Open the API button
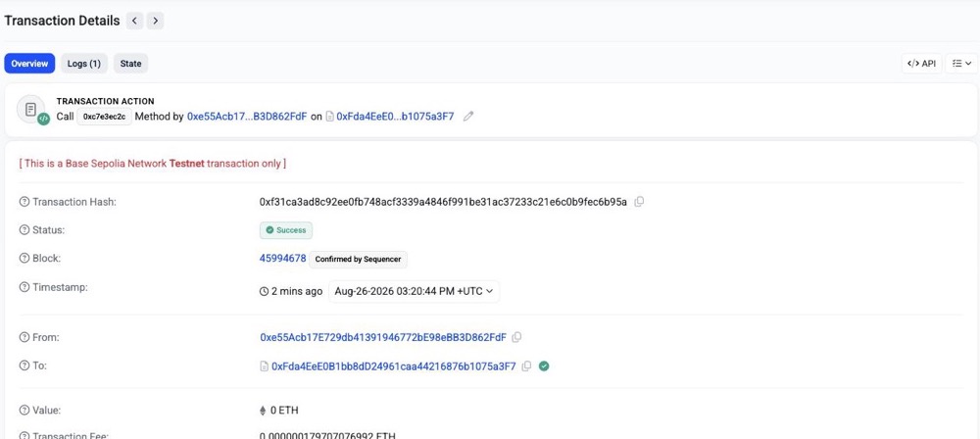The image size is (980, 439). pos(921,63)
